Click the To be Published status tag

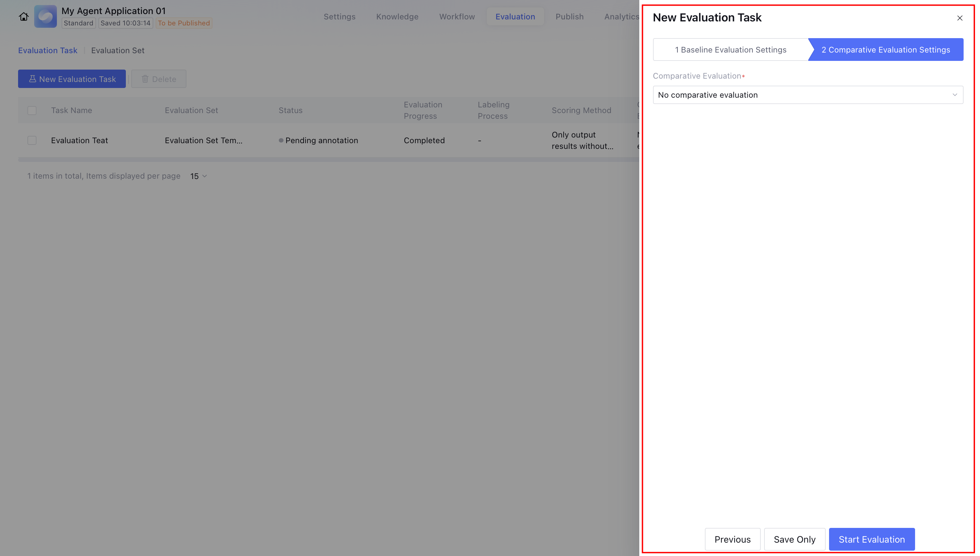[184, 23]
